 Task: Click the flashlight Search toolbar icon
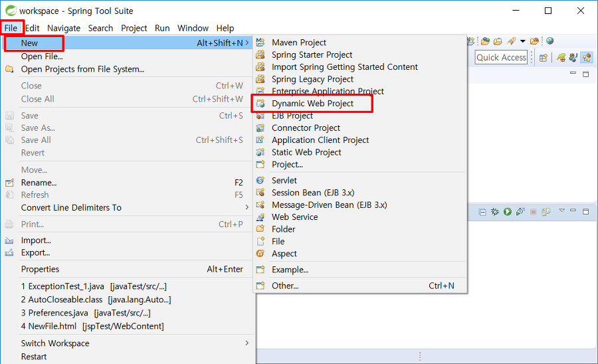point(512,41)
